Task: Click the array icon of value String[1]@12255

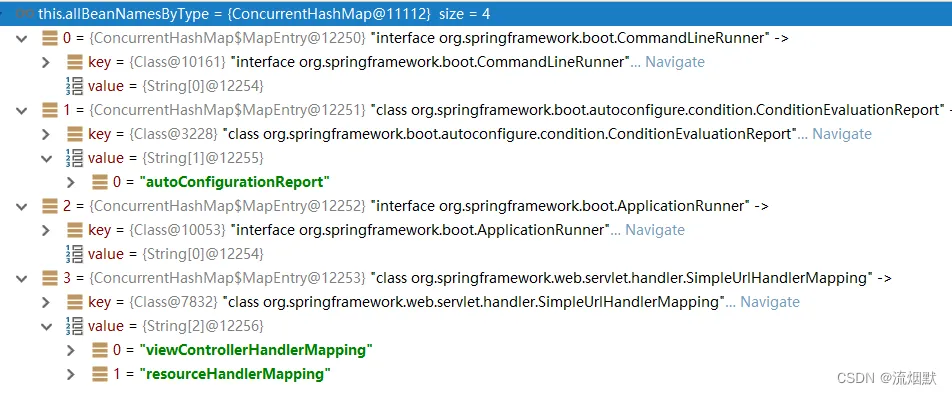Action: click(x=74, y=158)
